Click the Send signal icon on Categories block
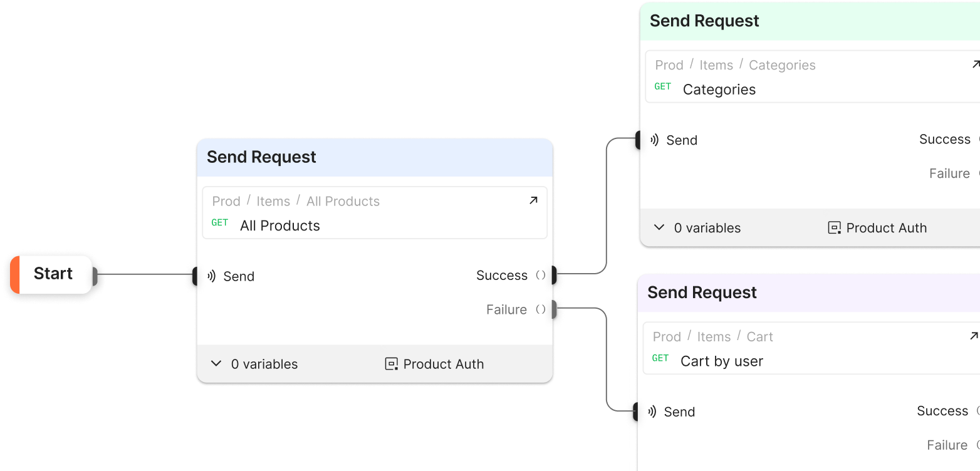The image size is (980, 471). pos(654,140)
